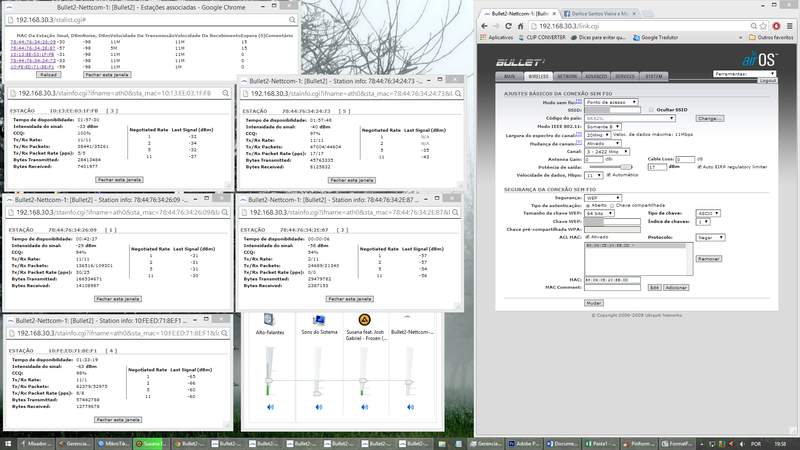
Task: Open the help icon beside Mudança de canal
Action: [579, 143]
